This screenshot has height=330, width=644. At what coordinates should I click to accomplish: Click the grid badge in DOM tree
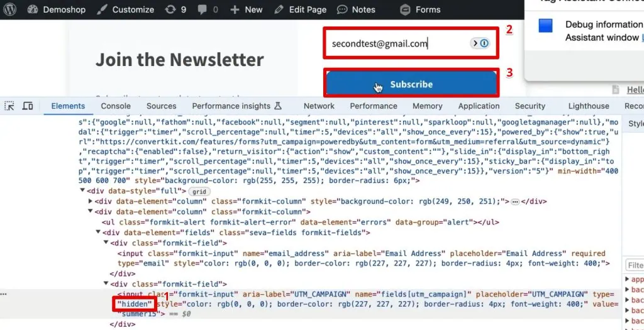tap(199, 191)
